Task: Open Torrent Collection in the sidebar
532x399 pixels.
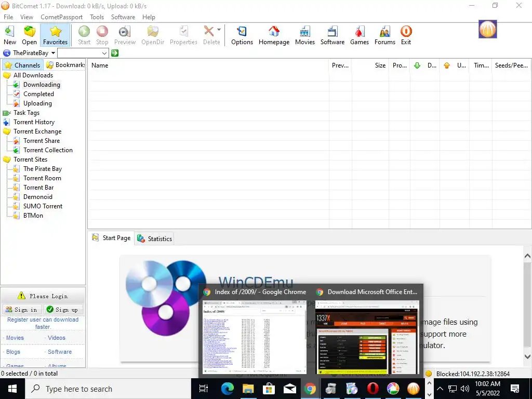Action: [x=48, y=150]
